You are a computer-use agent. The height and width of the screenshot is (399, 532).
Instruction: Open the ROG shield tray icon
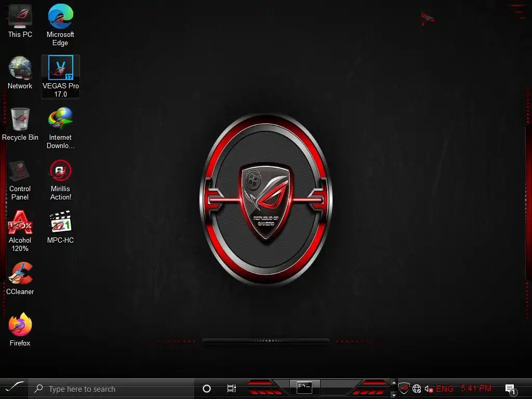tap(404, 388)
